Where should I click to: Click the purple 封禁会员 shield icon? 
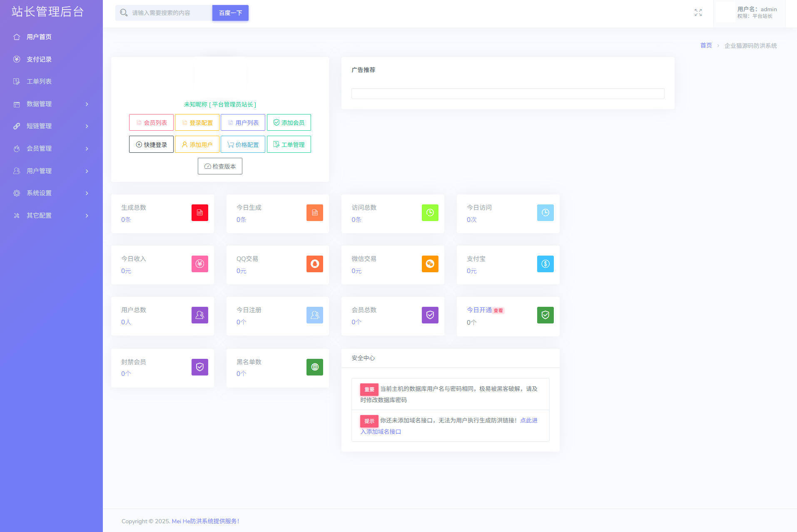coord(200,367)
